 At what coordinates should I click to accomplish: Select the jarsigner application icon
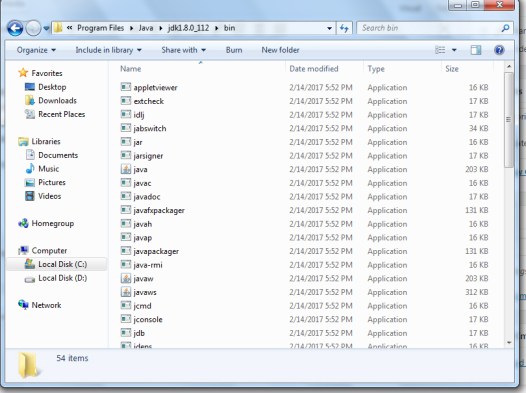[x=125, y=155]
